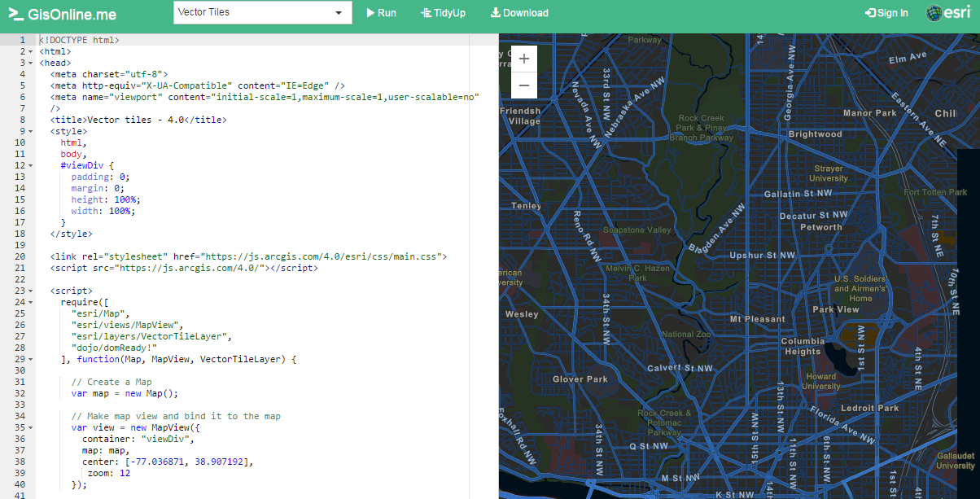Collapse the function callback at line 29
Screen dimensions: 980x499
(x=31, y=359)
